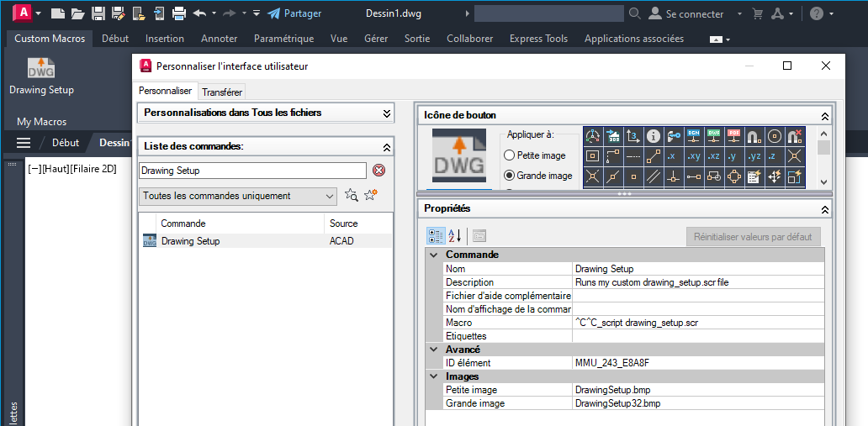The height and width of the screenshot is (426, 868).
Task: Open the Toutes les commandes uniquement dropdown
Action: 237,196
